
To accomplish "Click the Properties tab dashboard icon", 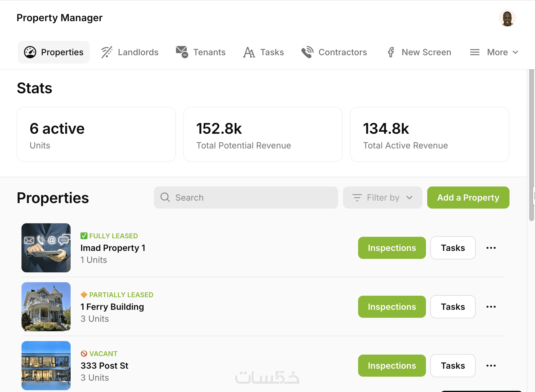I will (x=30, y=52).
